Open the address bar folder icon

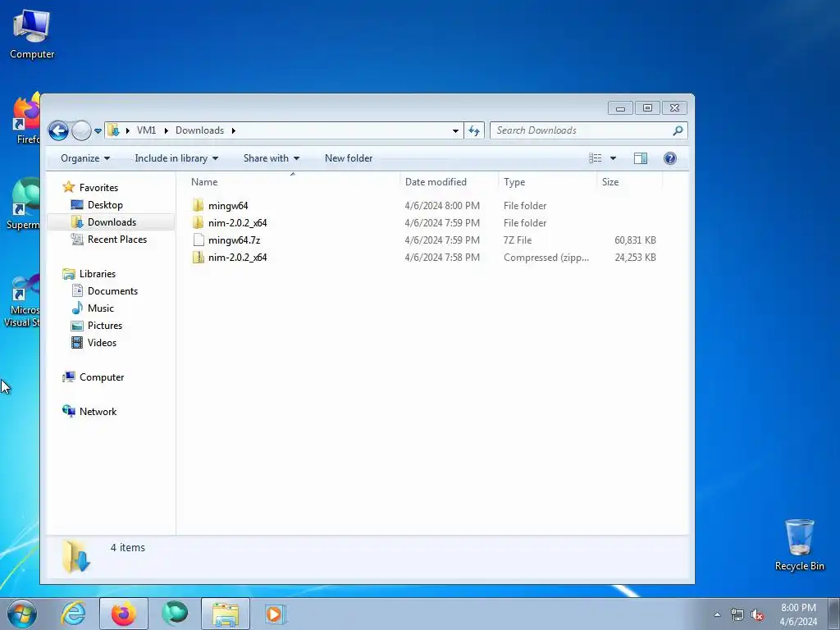(113, 130)
